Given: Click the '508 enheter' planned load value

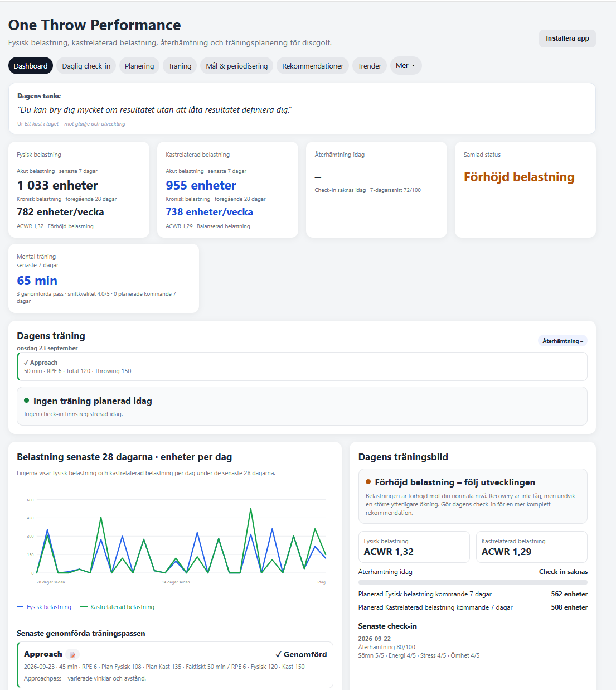Looking at the screenshot, I should coord(569,607).
